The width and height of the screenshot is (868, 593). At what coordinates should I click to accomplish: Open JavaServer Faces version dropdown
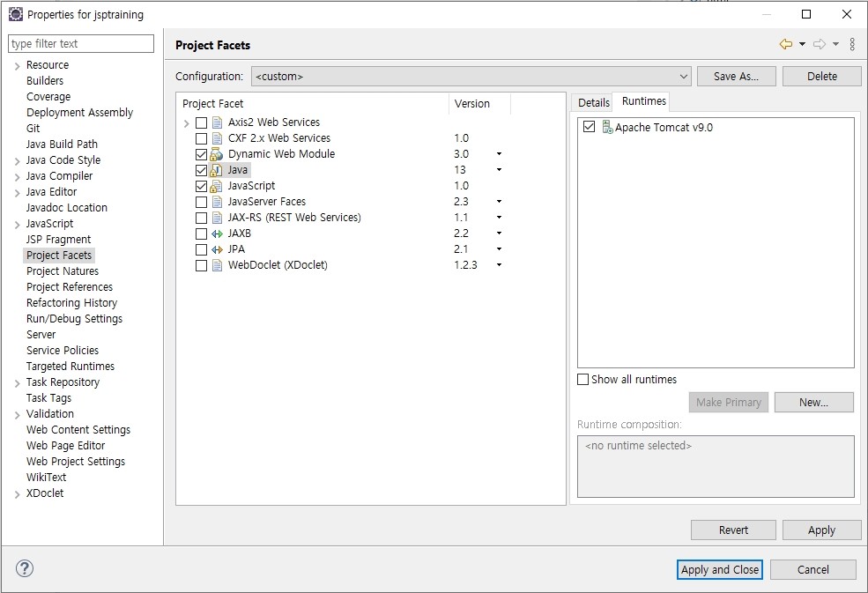499,202
